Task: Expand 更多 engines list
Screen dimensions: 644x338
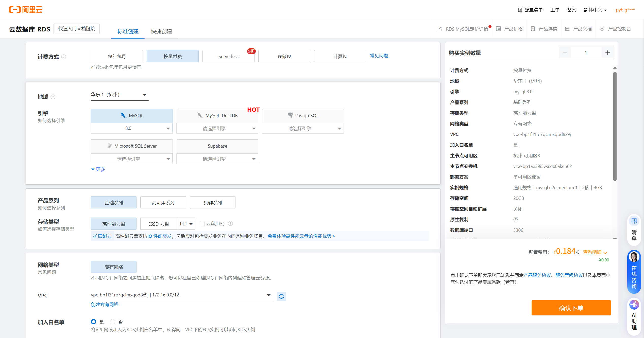Action: (x=98, y=169)
